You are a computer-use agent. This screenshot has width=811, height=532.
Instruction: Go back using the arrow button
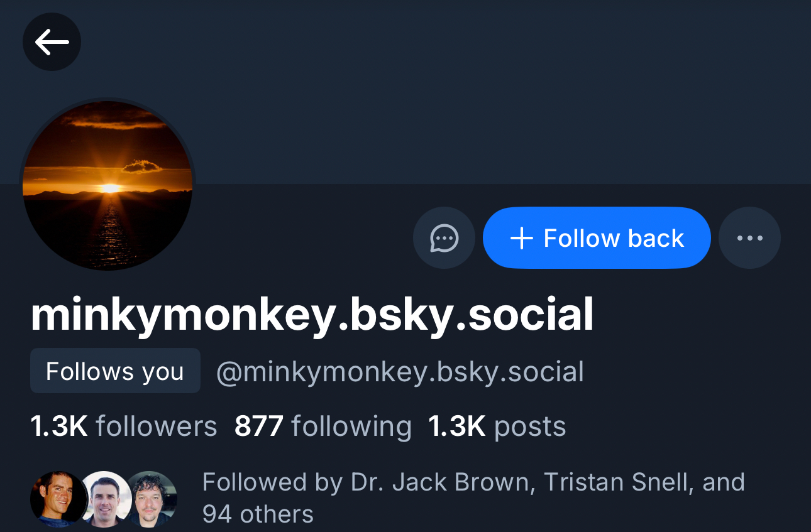click(52, 42)
